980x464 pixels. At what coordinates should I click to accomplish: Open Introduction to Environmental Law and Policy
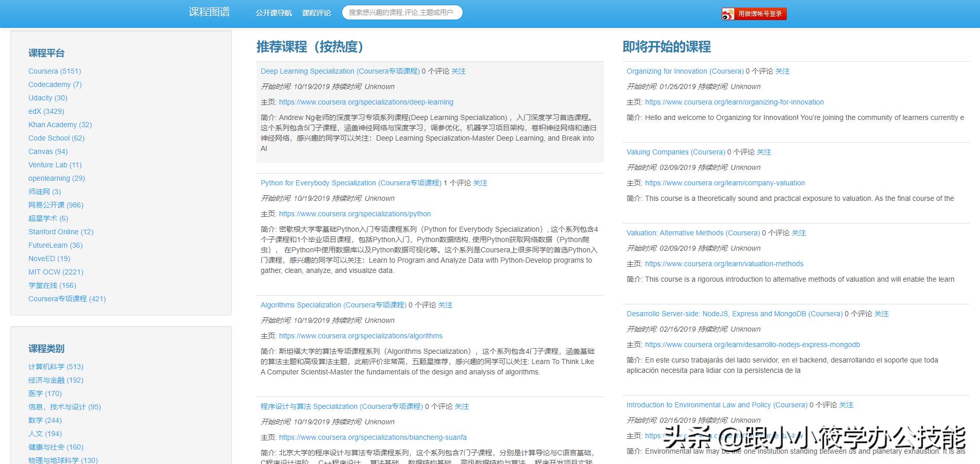pyautogui.click(x=716, y=405)
